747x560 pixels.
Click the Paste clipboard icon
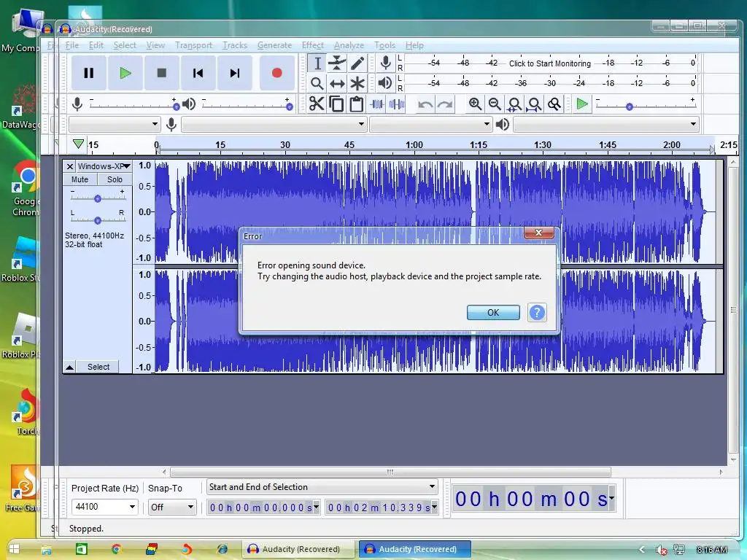pos(356,104)
